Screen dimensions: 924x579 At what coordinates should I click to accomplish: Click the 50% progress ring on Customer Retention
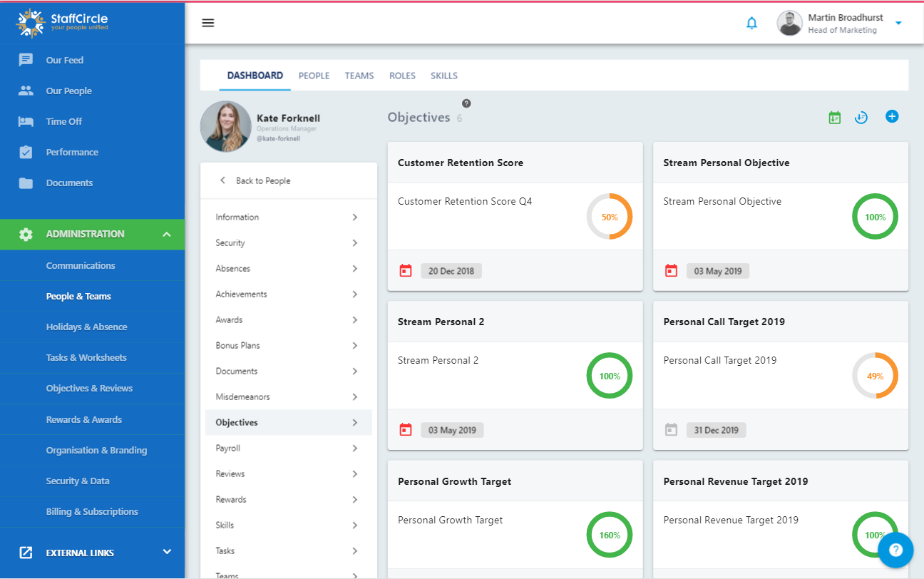[x=610, y=217]
